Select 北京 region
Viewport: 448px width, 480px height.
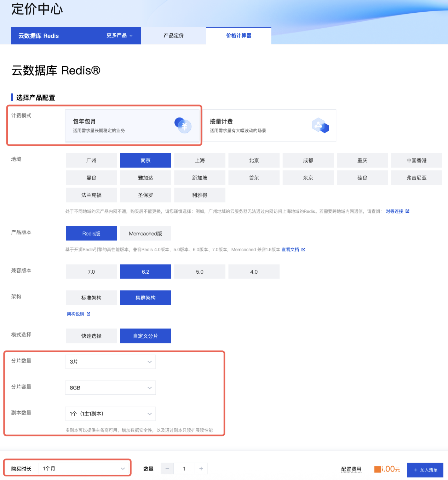254,160
